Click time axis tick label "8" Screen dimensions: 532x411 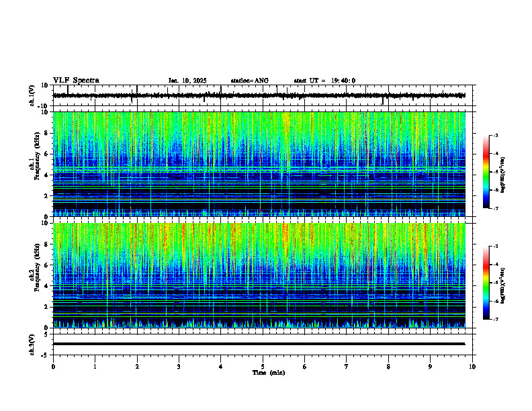388,367
